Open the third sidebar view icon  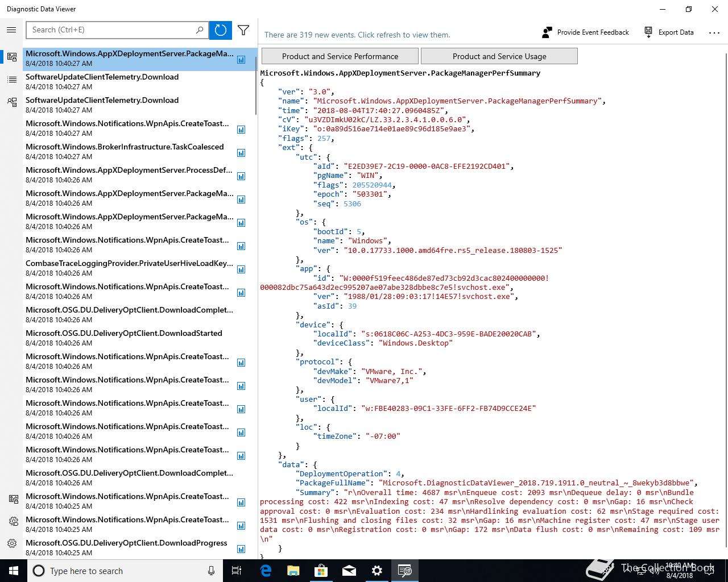(11, 102)
